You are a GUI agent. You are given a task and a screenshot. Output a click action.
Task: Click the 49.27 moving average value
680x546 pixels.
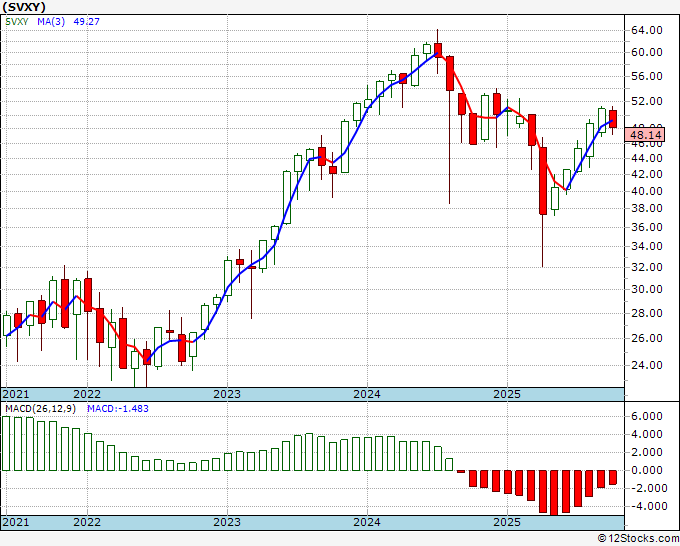pos(86,21)
